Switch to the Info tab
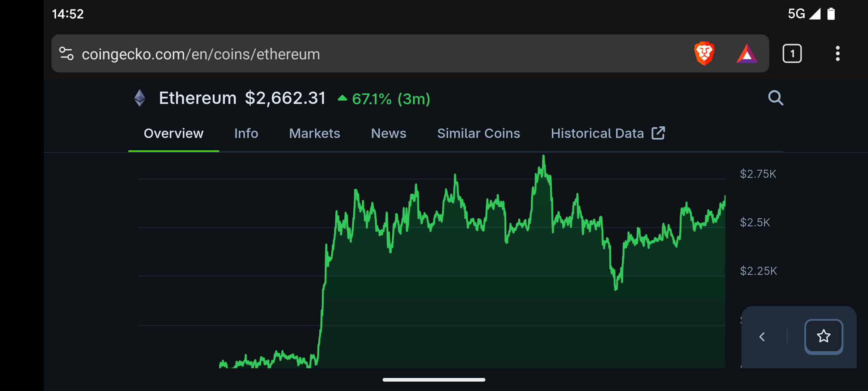 tap(246, 133)
